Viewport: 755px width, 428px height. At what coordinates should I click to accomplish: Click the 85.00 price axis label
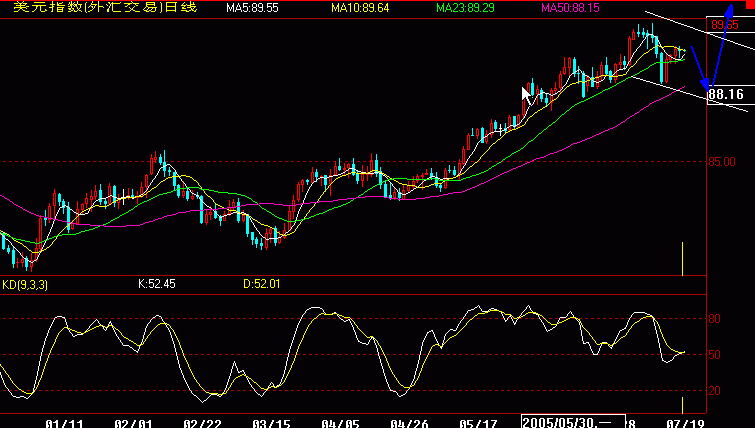(722, 162)
